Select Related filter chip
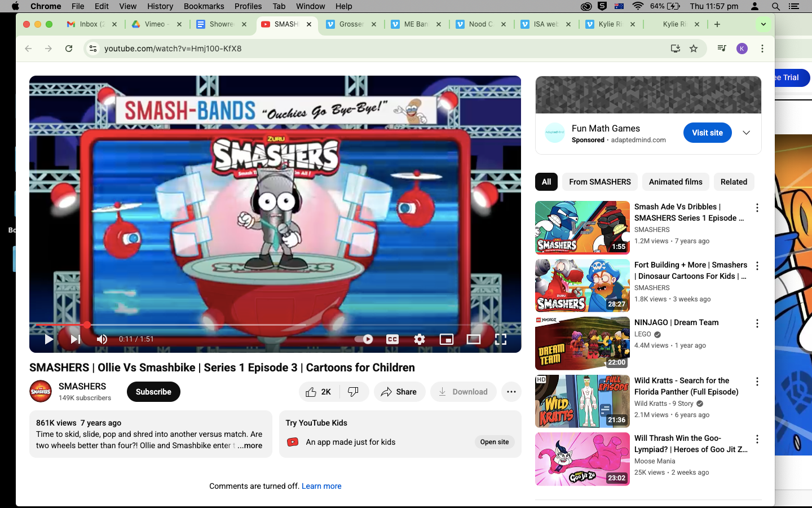This screenshot has width=812, height=508. coord(734,182)
